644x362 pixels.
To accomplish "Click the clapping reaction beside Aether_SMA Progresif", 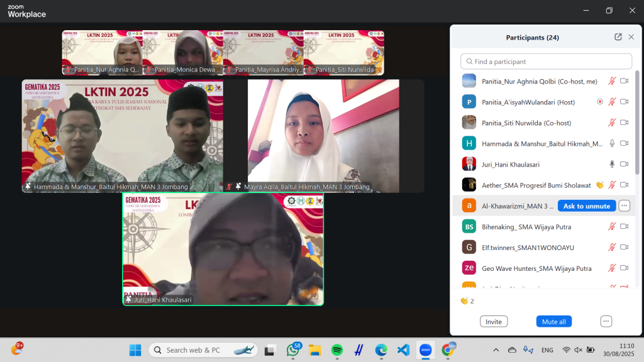I will (599, 185).
